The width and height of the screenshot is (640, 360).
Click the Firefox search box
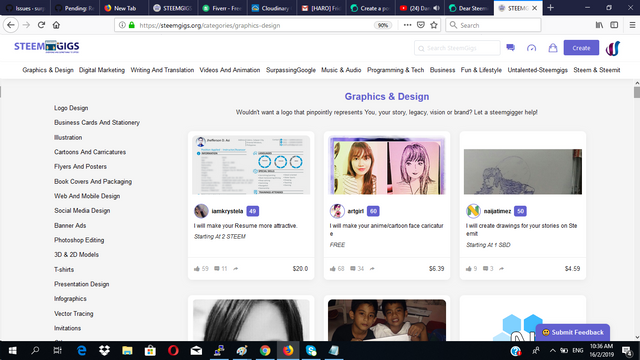click(x=493, y=25)
